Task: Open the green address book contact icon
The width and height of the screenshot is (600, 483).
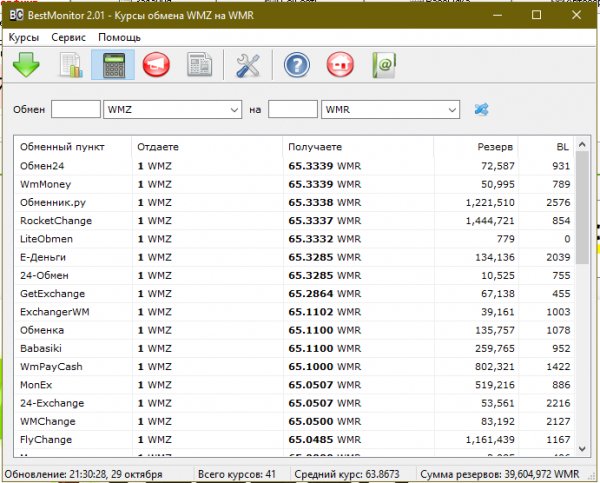Action: tap(384, 65)
